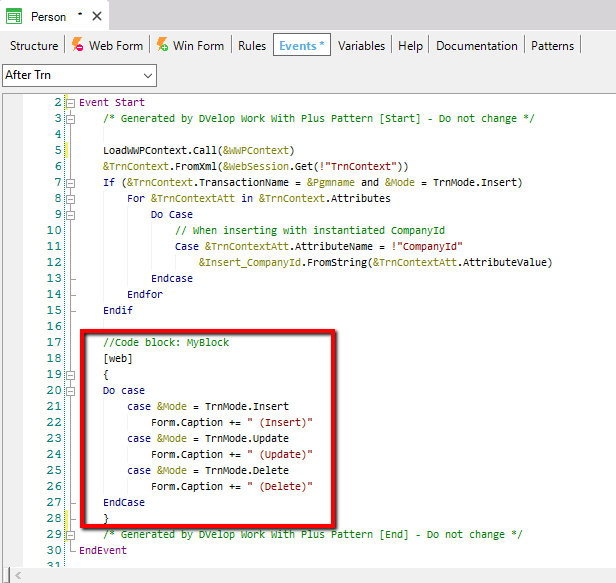Viewport: 616px width, 583px height.
Task: Collapse the For loop on line 8
Action: coord(70,199)
